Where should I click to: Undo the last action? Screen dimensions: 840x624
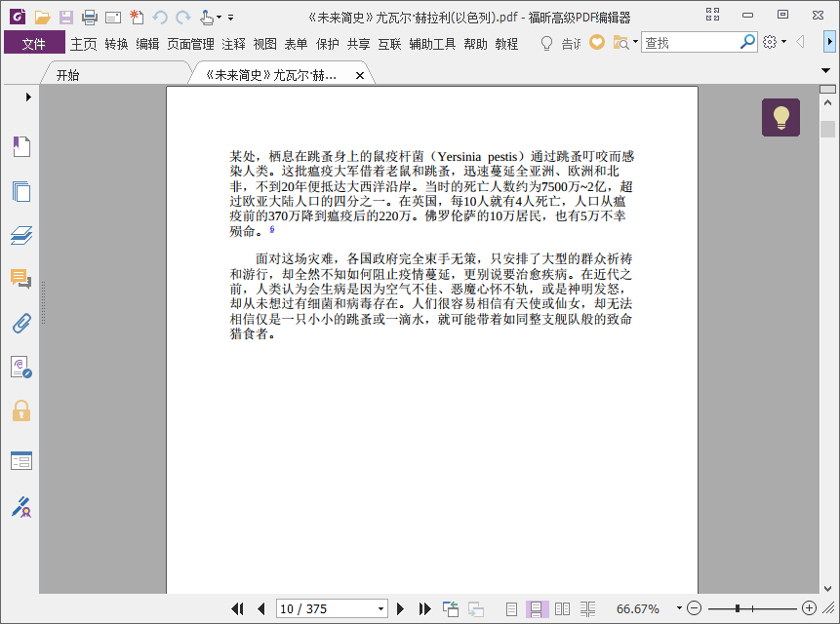point(160,18)
